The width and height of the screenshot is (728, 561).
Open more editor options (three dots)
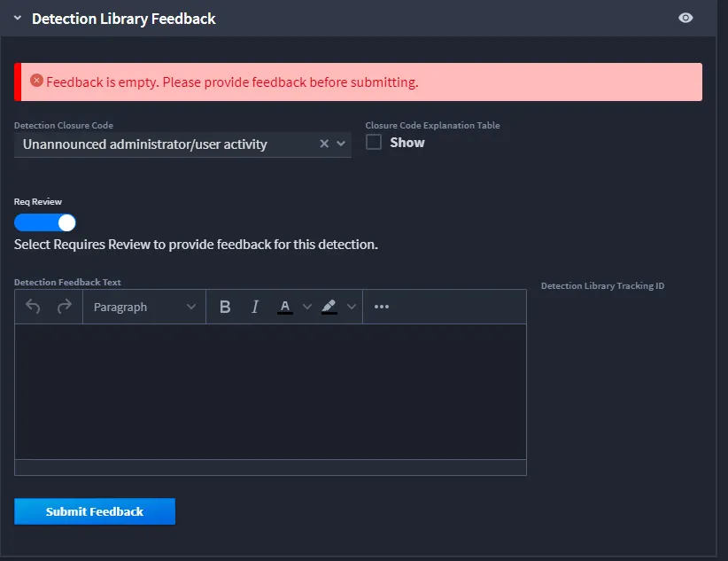click(x=382, y=307)
